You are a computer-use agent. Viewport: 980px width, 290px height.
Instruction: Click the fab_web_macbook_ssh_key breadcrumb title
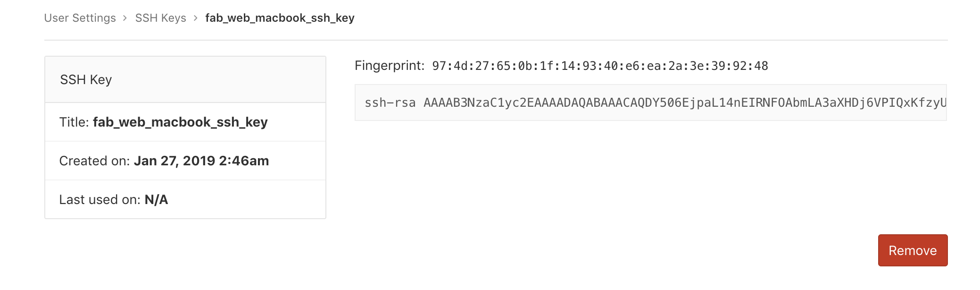[280, 18]
